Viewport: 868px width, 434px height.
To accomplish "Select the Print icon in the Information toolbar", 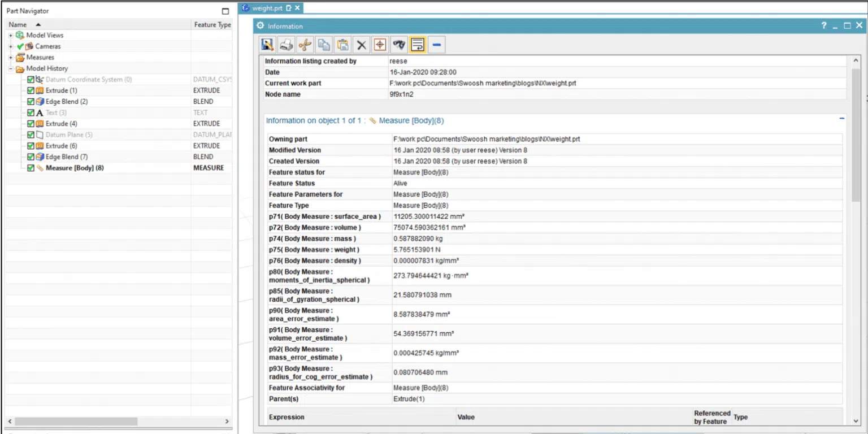I will click(x=286, y=45).
